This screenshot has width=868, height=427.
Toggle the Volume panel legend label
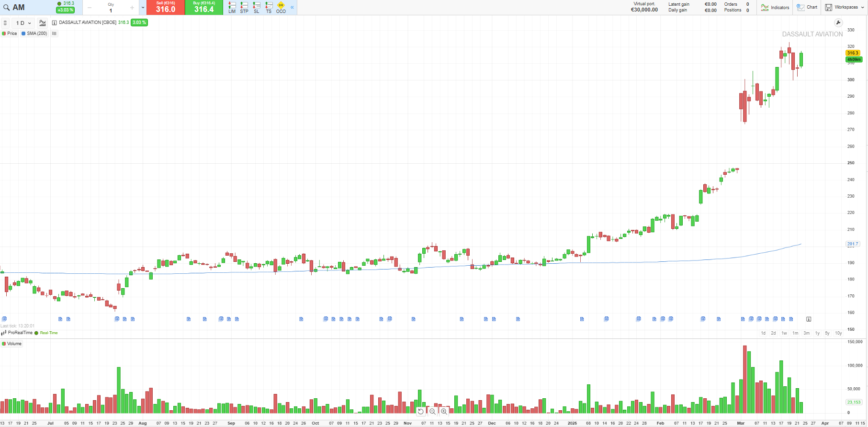[12, 344]
